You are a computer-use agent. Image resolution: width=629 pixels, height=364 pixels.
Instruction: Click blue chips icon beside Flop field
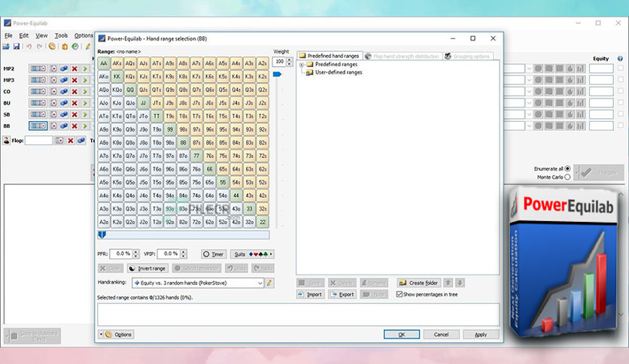point(81,141)
